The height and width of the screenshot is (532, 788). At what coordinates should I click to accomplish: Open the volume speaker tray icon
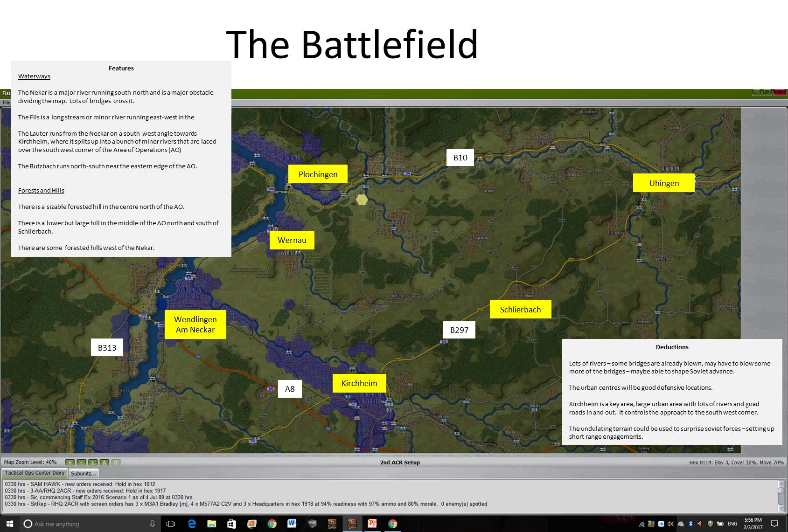(670, 524)
